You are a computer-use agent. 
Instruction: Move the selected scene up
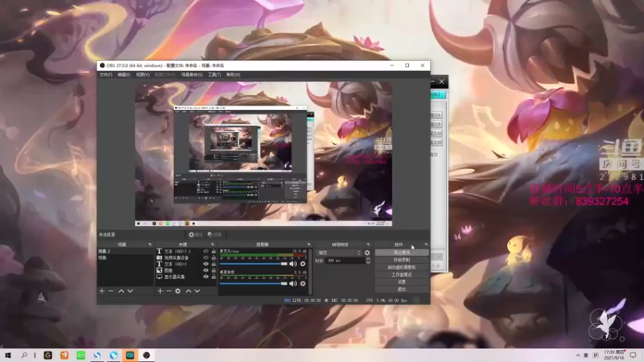click(x=122, y=291)
